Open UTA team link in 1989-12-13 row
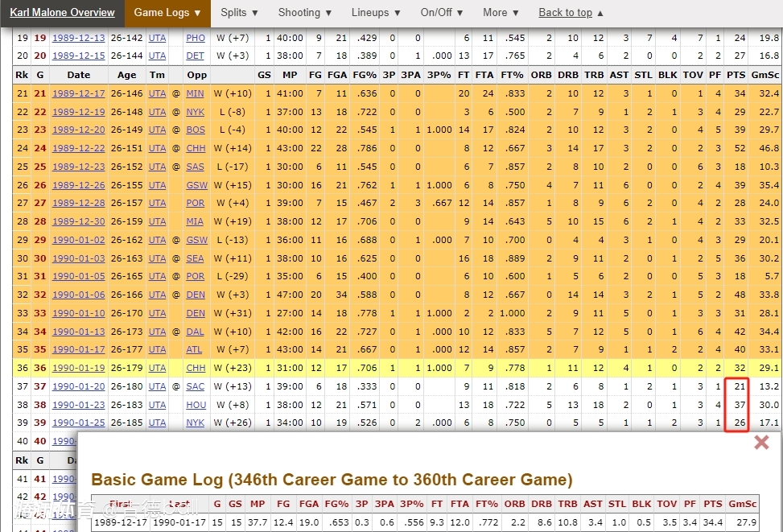This screenshot has width=783, height=532. [x=157, y=38]
